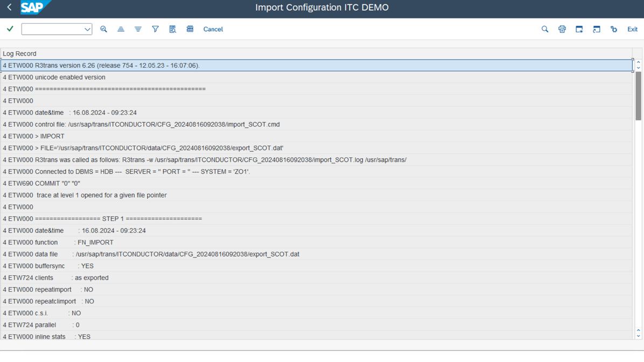Set a filter with funnel icon
The image size is (644, 362).
point(155,29)
